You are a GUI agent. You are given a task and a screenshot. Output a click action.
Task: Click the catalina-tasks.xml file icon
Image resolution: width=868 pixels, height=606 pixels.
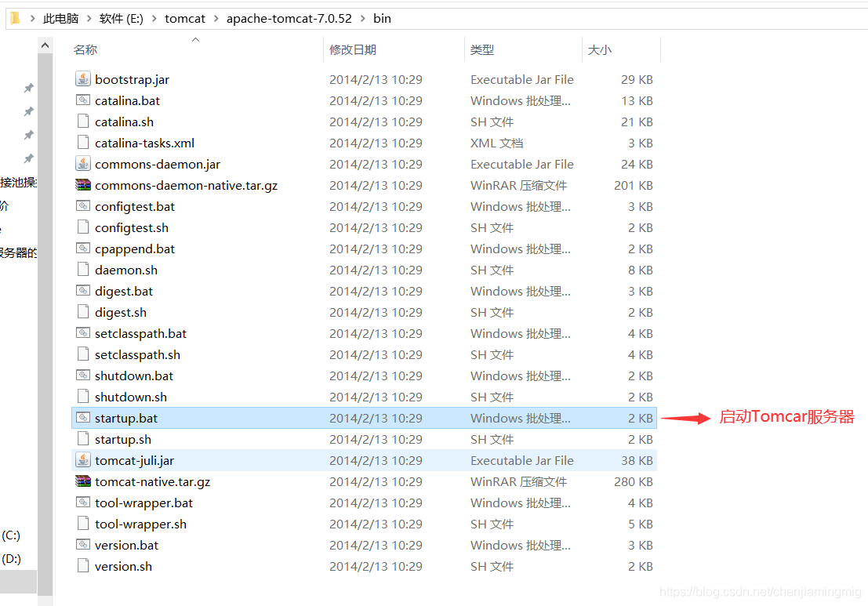click(x=83, y=142)
